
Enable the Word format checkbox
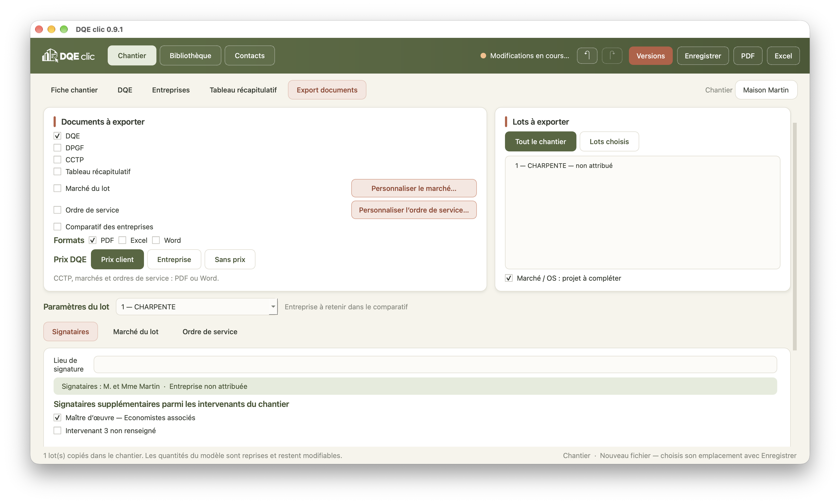(x=156, y=240)
